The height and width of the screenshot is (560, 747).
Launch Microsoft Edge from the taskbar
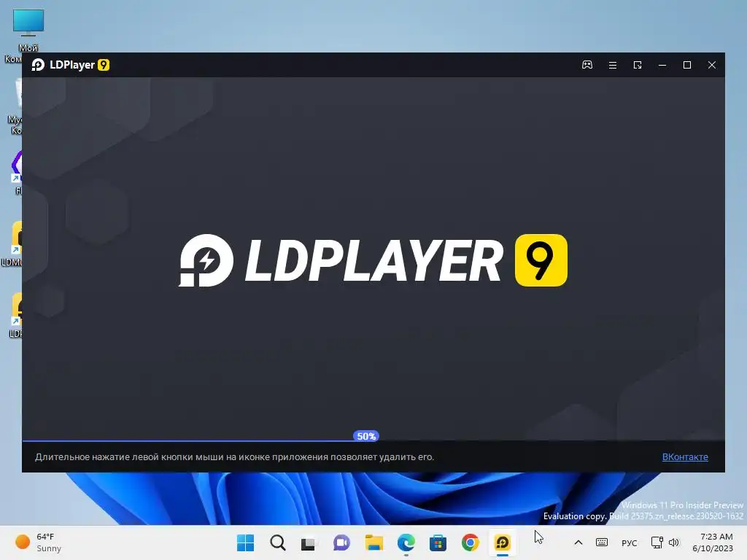click(406, 542)
